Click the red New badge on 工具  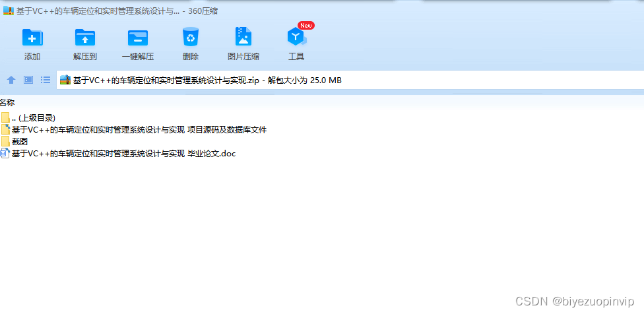coord(306,26)
